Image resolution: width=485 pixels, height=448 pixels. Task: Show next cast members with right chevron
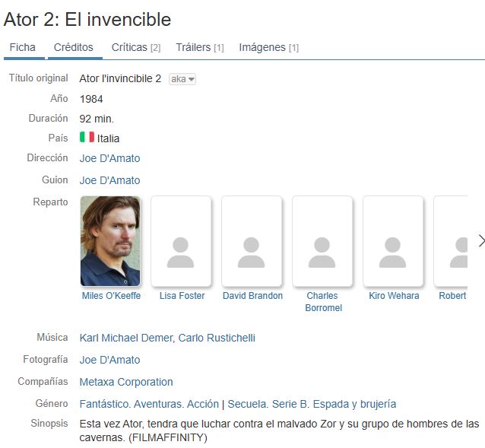click(481, 240)
